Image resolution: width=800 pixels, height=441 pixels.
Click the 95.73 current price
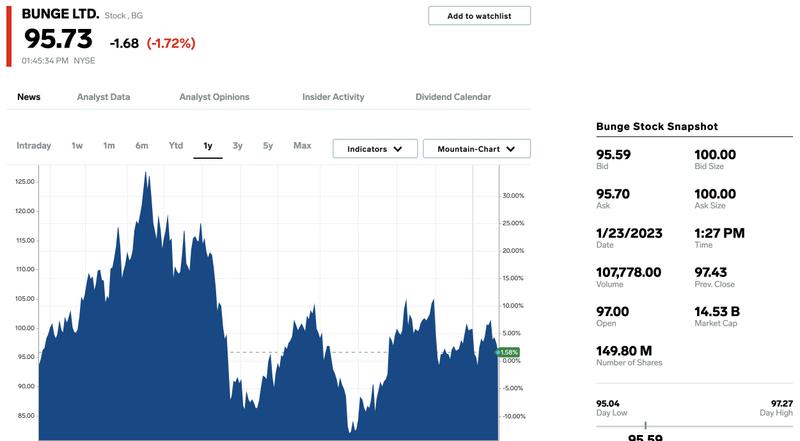point(58,39)
